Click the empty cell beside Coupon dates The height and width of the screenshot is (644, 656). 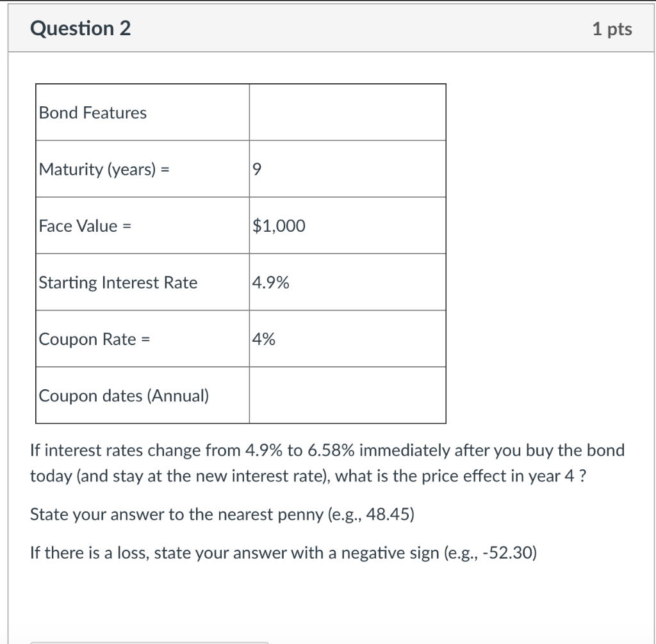[347, 396]
